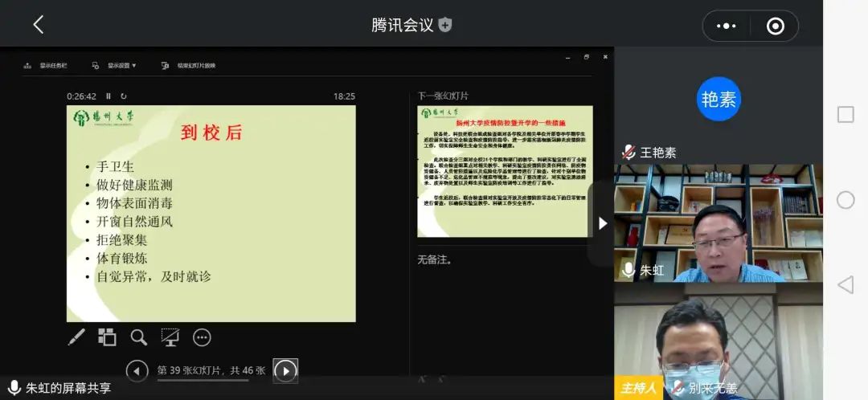Click 结束幻灯片放映 to end slide show
868x400 pixels.
(x=189, y=66)
